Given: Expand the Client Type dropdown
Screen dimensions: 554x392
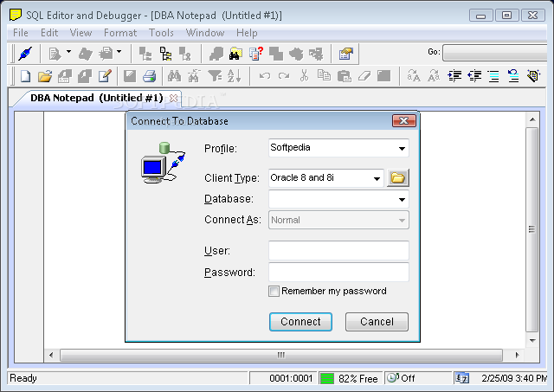Looking at the screenshot, I should (377, 178).
